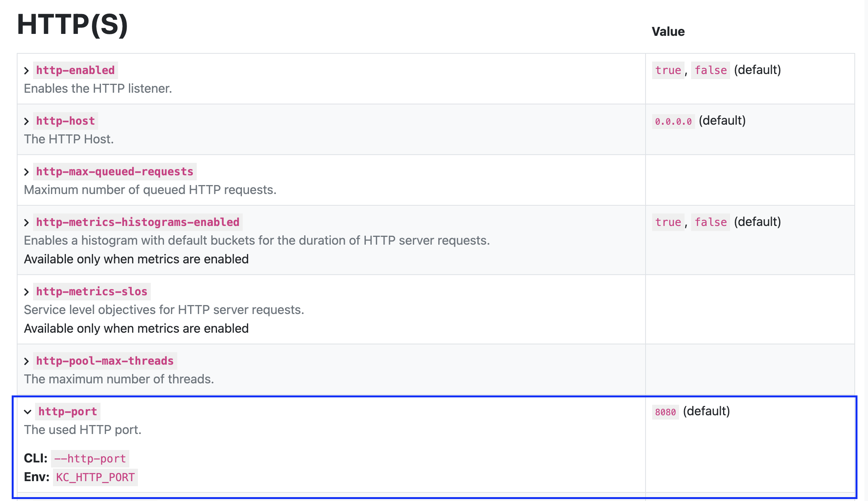The width and height of the screenshot is (868, 501).
Task: Click the 8080 default value code
Action: pyautogui.click(x=665, y=412)
